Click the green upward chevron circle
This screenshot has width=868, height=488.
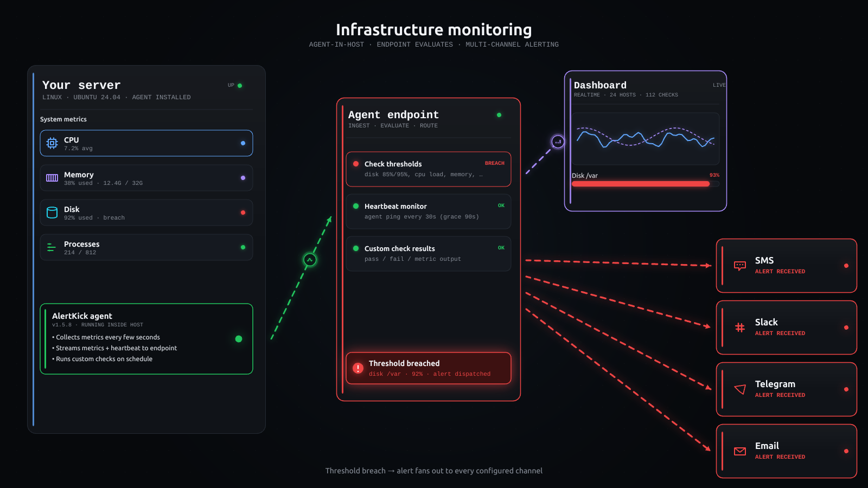tap(310, 260)
